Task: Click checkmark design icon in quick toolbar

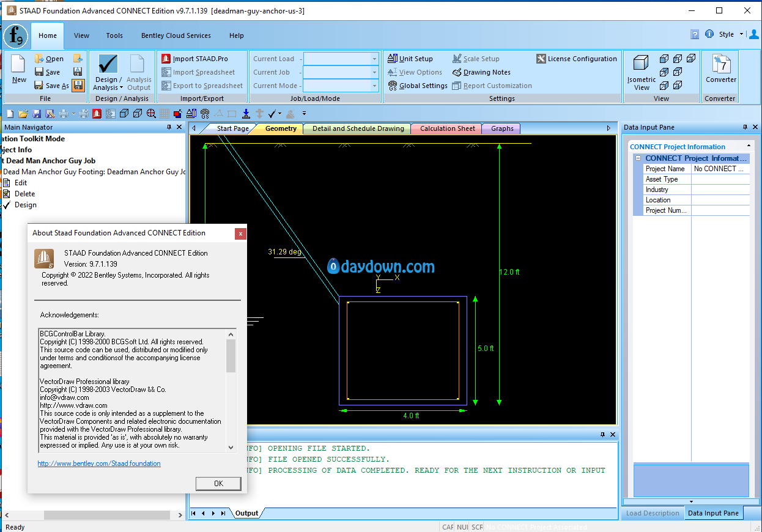Action: pos(272,114)
